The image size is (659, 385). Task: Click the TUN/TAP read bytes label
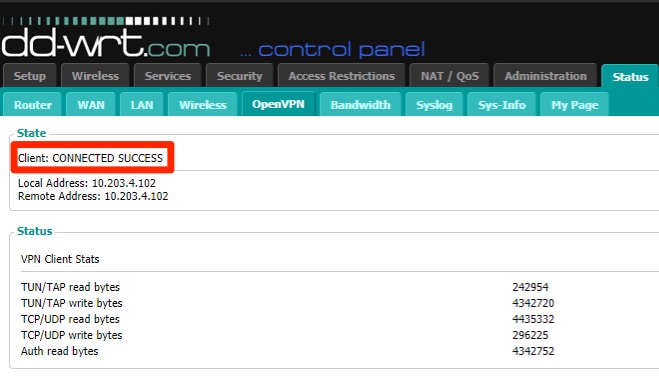coord(70,287)
